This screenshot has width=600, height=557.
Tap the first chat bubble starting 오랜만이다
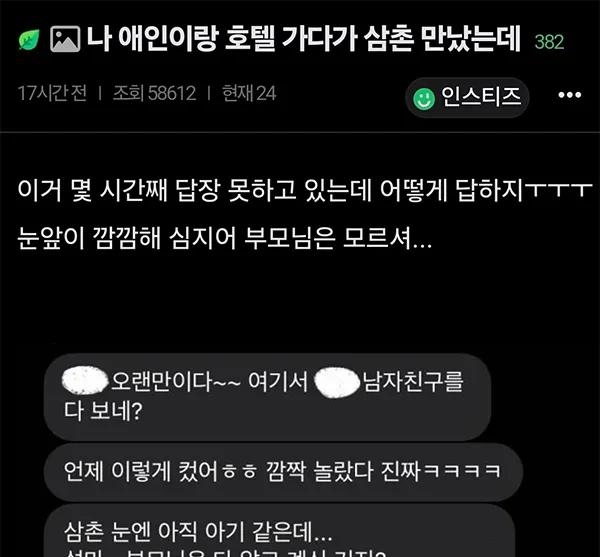267,397
